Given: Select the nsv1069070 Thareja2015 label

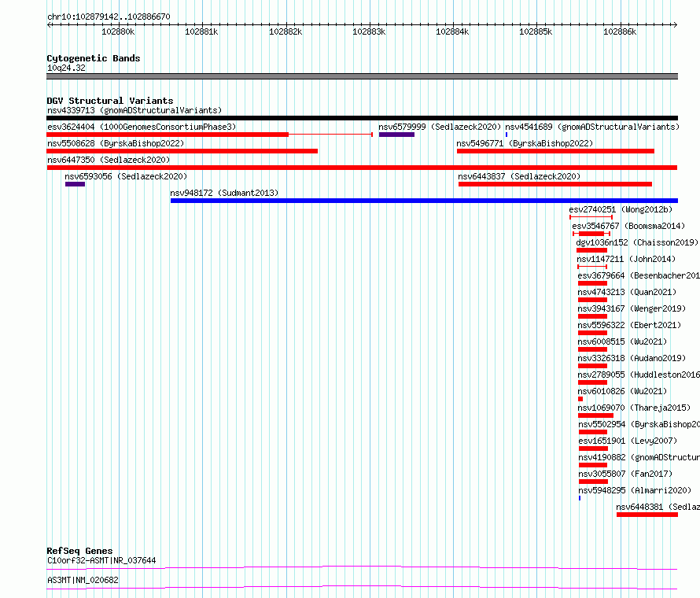Looking at the screenshot, I should [634, 408].
